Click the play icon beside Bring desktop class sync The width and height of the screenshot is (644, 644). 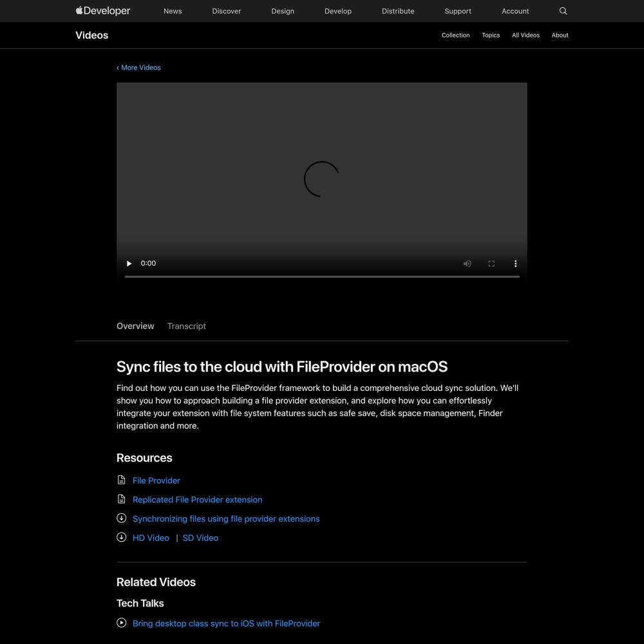[121, 623]
